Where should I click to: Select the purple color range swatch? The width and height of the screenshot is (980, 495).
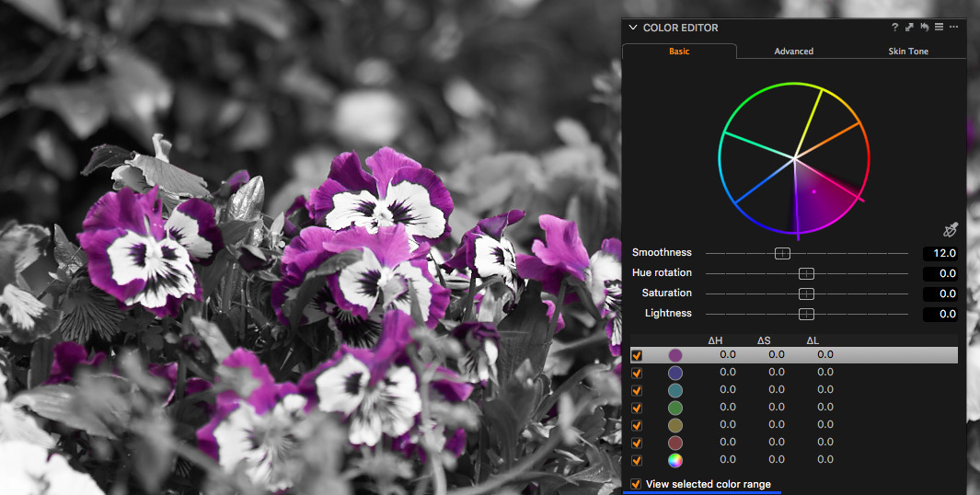coord(675,355)
